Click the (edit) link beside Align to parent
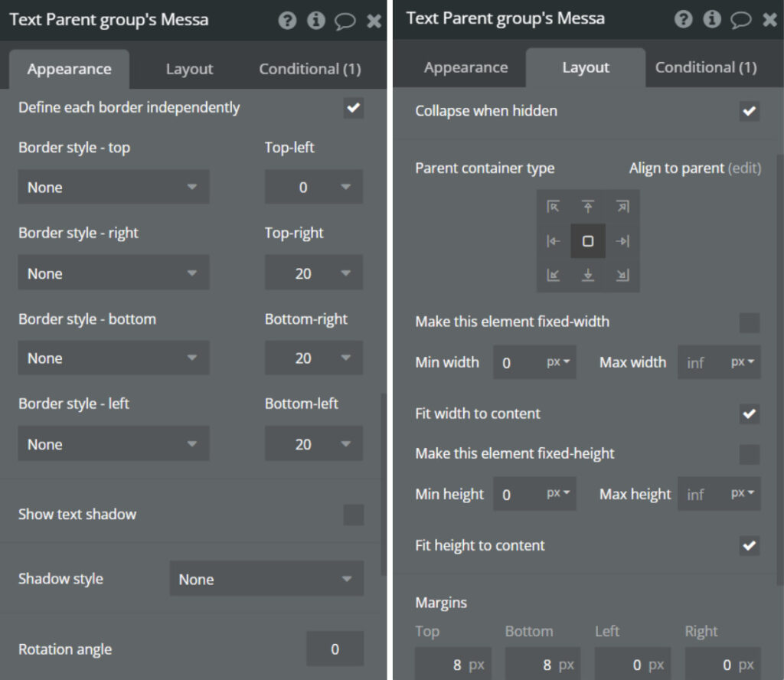This screenshot has width=784, height=680. point(744,168)
